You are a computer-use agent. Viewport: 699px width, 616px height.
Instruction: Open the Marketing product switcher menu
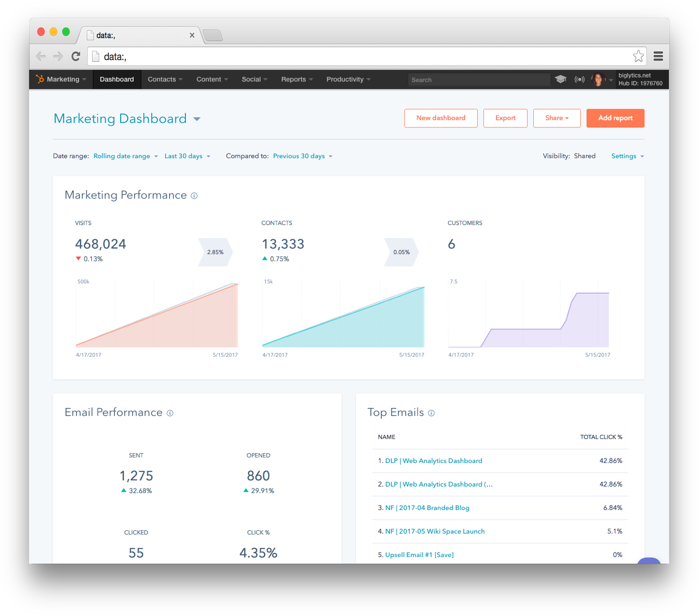click(62, 79)
